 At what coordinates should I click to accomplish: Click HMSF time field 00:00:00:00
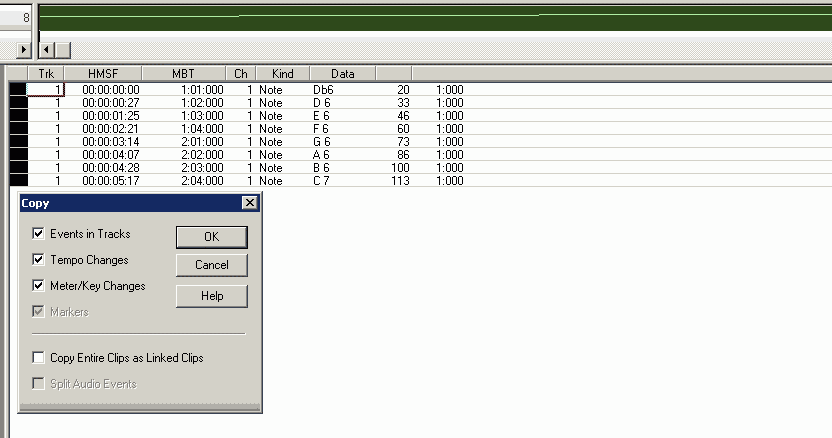coord(111,90)
